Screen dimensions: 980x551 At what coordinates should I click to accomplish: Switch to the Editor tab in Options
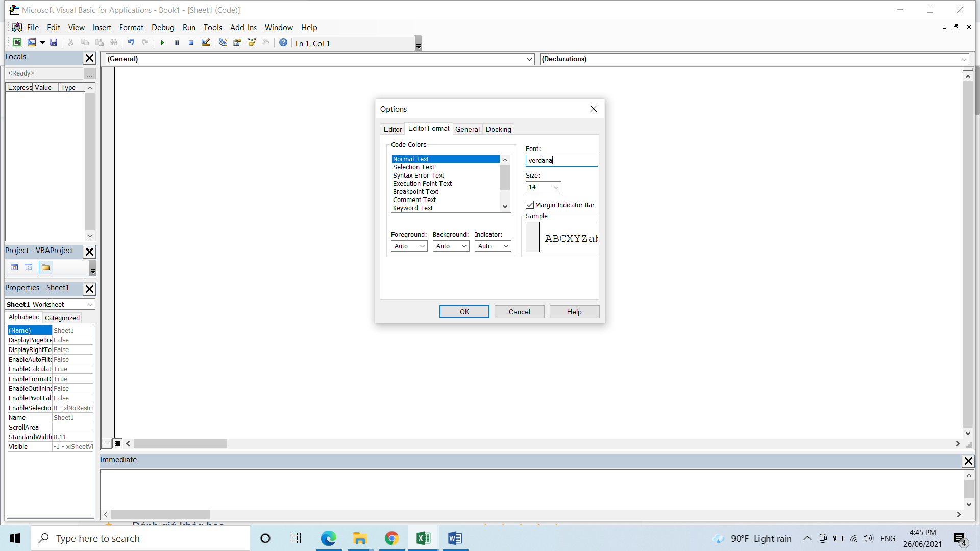[393, 129]
